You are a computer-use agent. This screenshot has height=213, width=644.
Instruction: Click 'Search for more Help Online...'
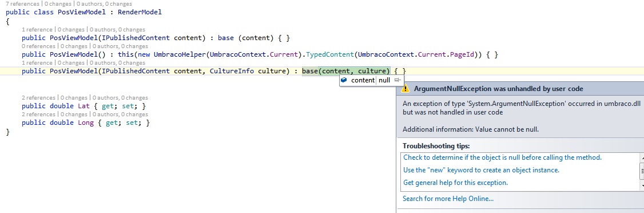coord(448,199)
